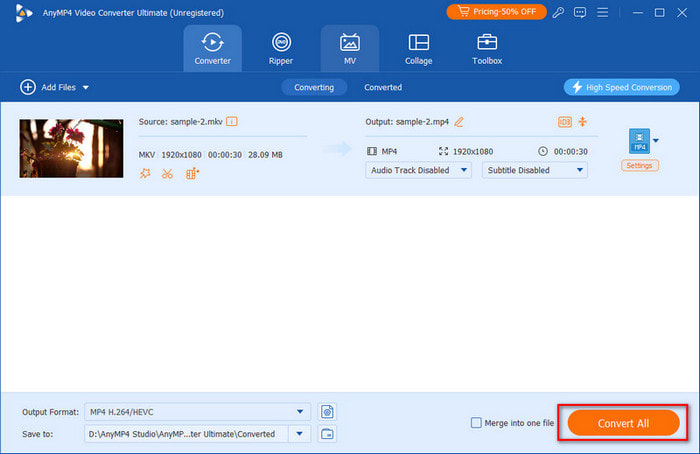Click the Source: sample-2.mkv label

click(x=180, y=122)
